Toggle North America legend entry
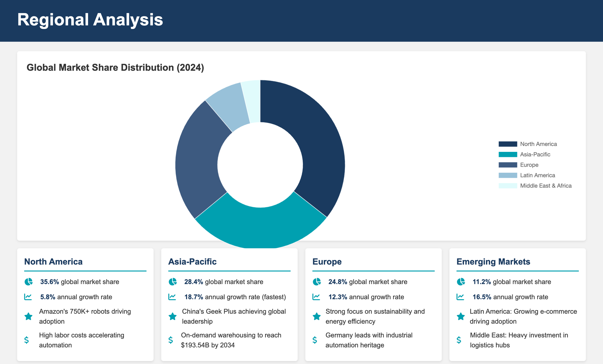Image resolution: width=603 pixels, height=364 pixels. pyautogui.click(x=538, y=144)
